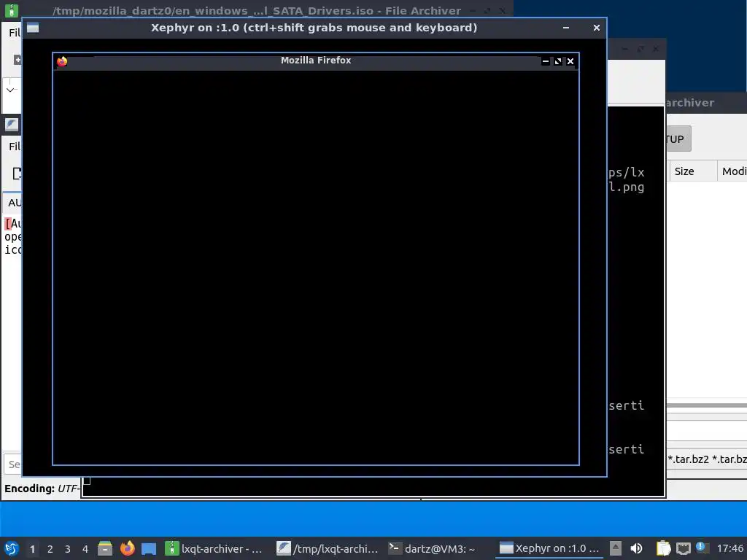Viewport: 747px width, 560px height.
Task: Click the 17:46 clock in the taskbar
Action: (x=730, y=548)
